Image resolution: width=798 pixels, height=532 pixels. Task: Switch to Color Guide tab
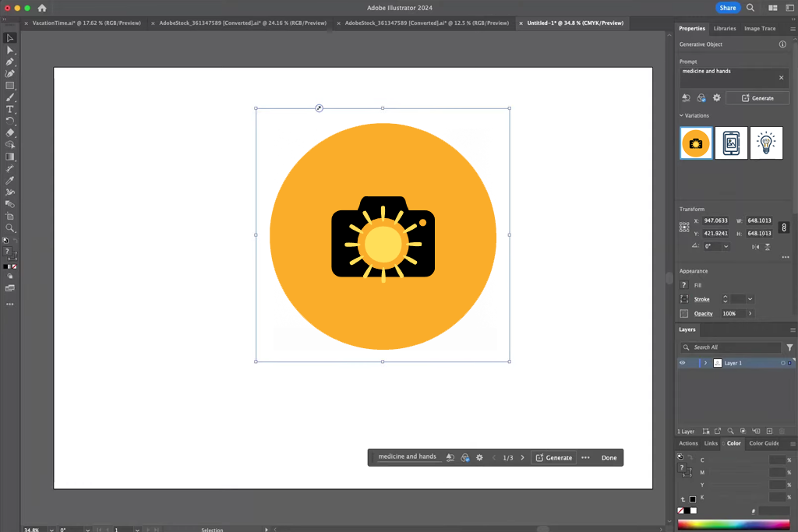click(764, 443)
